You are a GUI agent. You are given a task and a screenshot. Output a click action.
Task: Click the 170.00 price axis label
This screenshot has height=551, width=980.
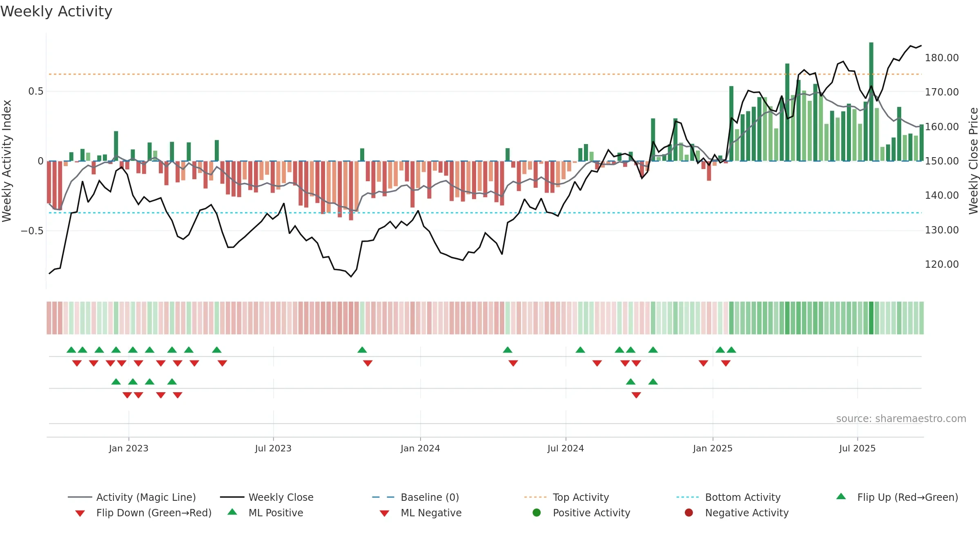(942, 92)
